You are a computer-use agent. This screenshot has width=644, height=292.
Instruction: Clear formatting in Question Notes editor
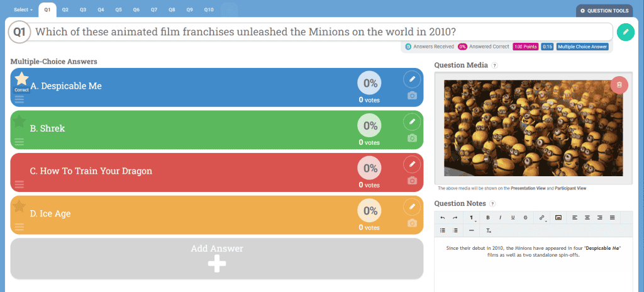coord(489,230)
